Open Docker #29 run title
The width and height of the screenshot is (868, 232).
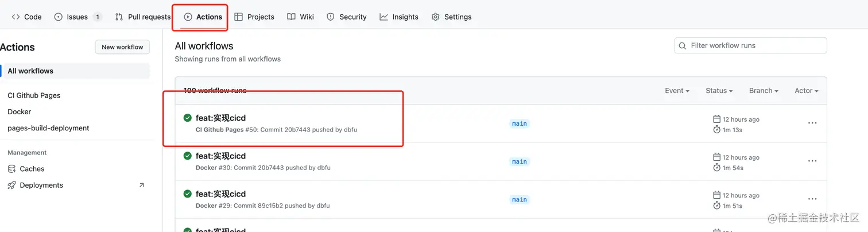pyautogui.click(x=220, y=194)
